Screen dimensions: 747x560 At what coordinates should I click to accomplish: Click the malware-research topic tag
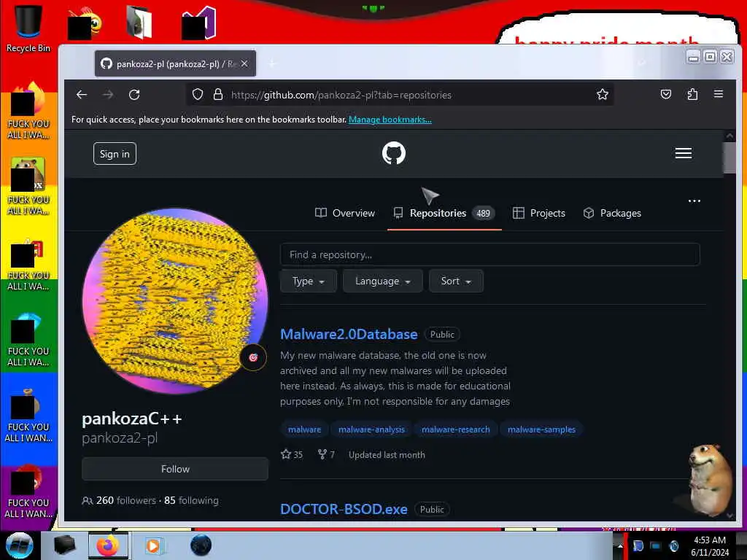(455, 429)
